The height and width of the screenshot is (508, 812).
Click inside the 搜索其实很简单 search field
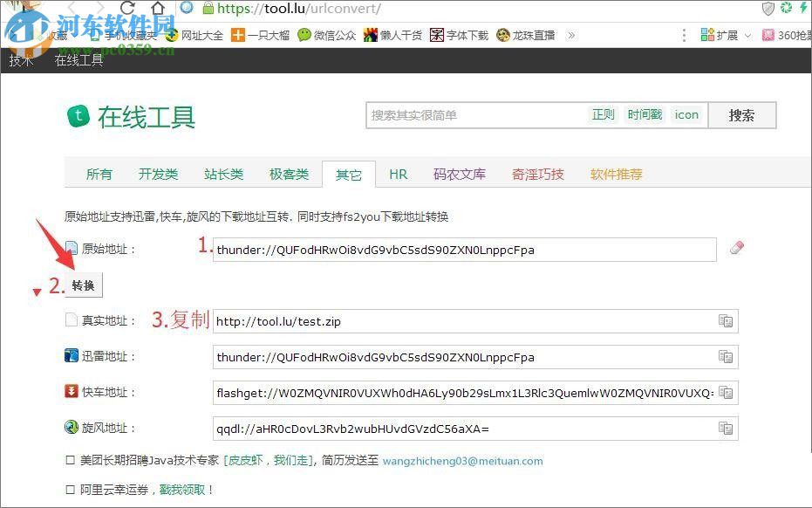click(471, 114)
